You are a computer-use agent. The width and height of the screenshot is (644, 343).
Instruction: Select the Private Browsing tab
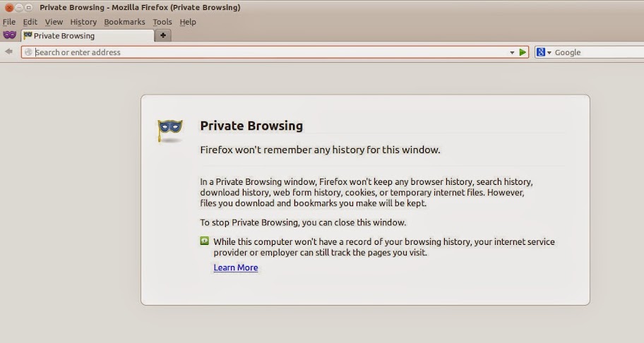tap(88, 36)
